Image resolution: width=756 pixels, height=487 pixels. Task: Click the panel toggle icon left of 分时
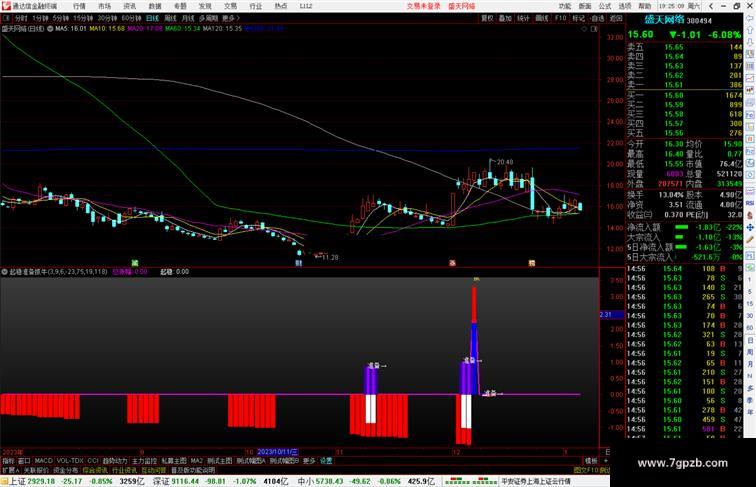click(x=6, y=18)
